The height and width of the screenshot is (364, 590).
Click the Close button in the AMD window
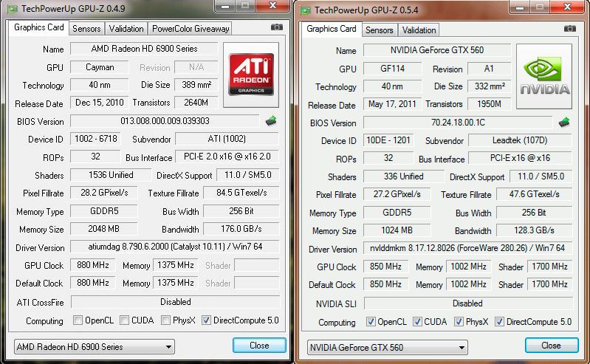(x=259, y=346)
